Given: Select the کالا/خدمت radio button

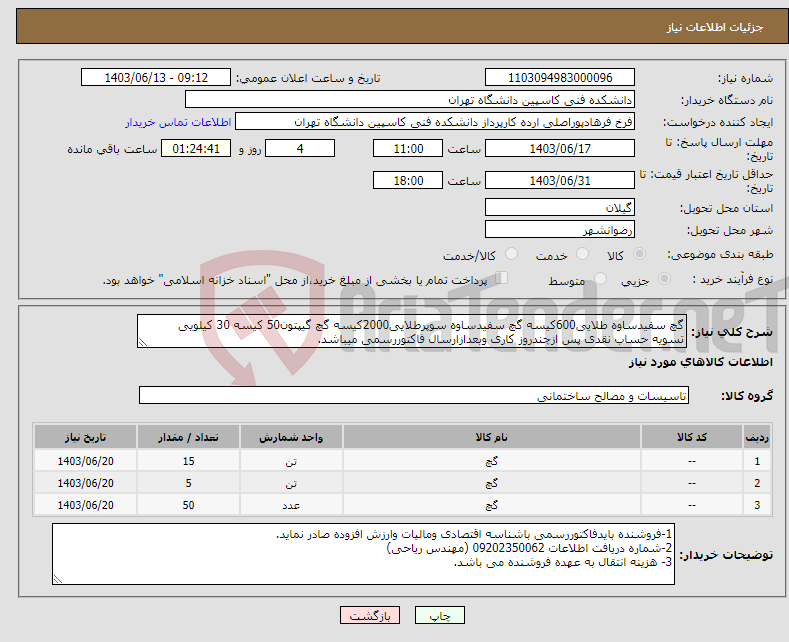Looking at the screenshot, I should coord(511,254).
